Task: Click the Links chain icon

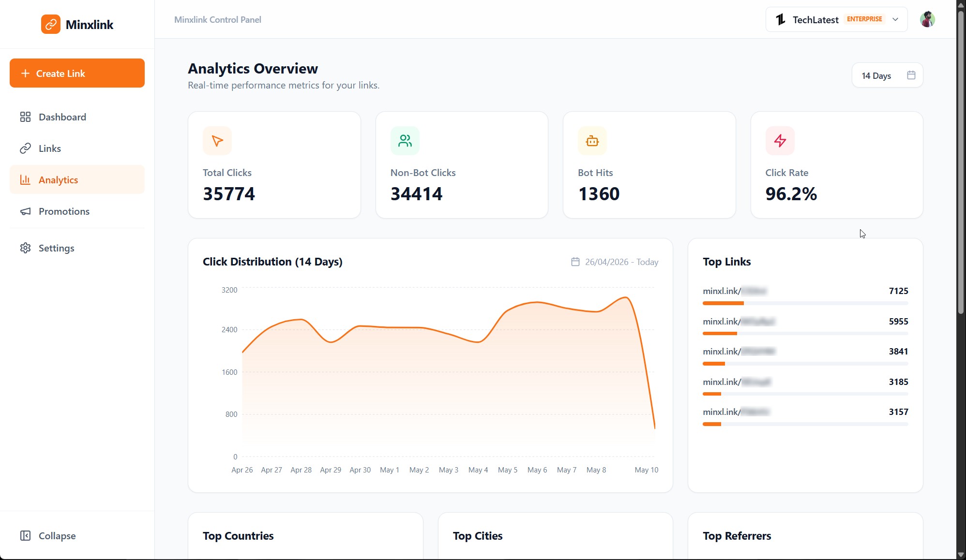Action: click(25, 148)
